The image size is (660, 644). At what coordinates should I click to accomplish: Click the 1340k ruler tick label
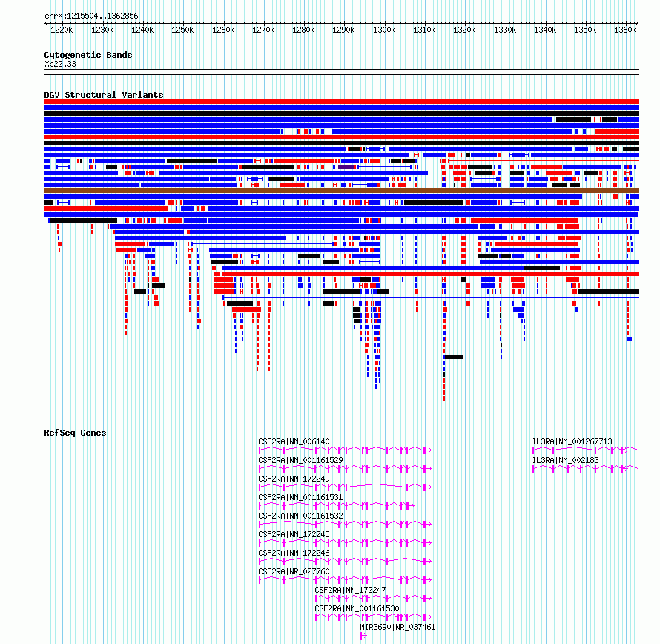click(544, 30)
